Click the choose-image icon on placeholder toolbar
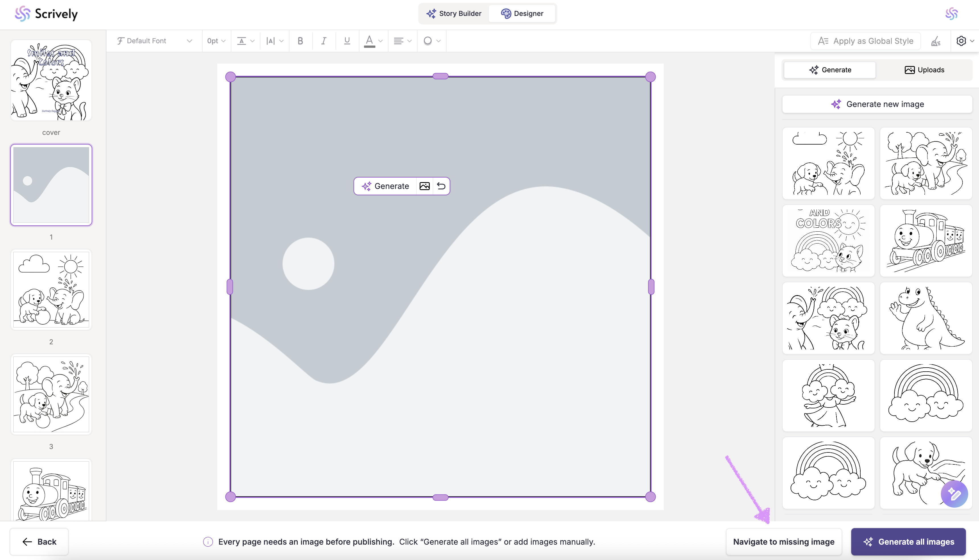The width and height of the screenshot is (979, 560). [x=425, y=186]
